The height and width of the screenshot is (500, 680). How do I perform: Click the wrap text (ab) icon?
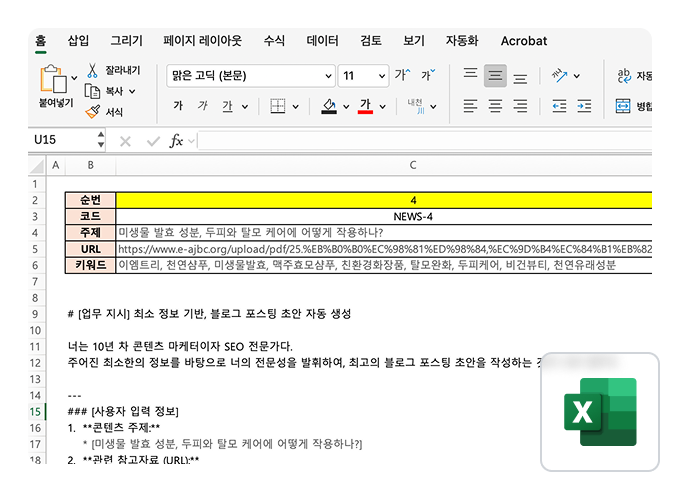624,75
